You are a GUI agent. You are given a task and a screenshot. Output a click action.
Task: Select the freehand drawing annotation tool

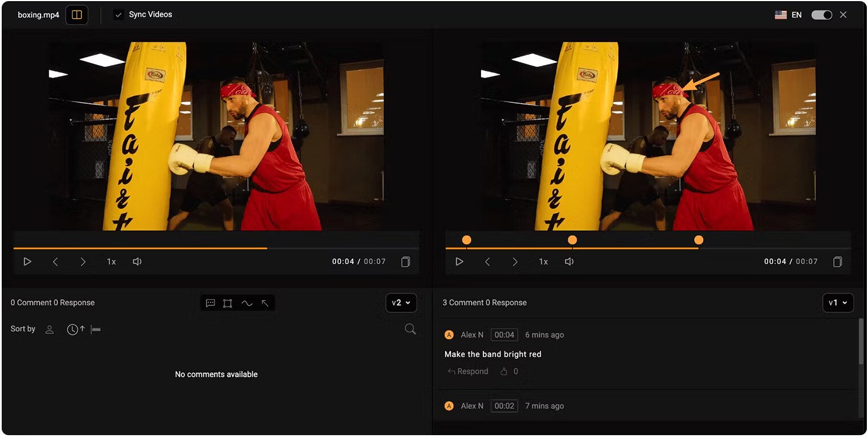247,303
